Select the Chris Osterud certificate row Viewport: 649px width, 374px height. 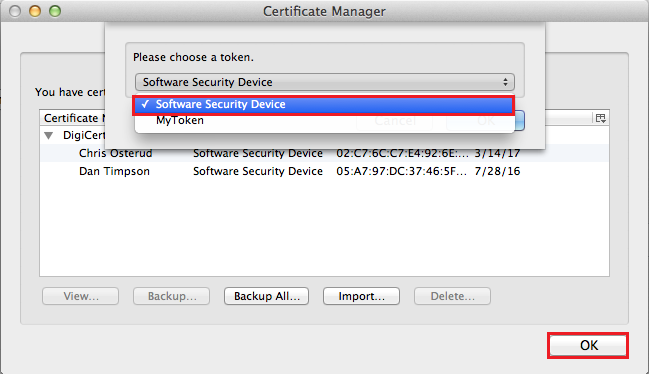pos(324,153)
